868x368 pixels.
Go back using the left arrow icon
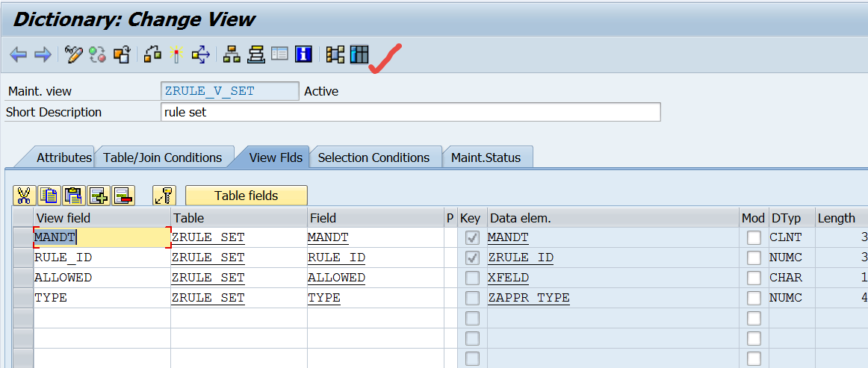(18, 54)
